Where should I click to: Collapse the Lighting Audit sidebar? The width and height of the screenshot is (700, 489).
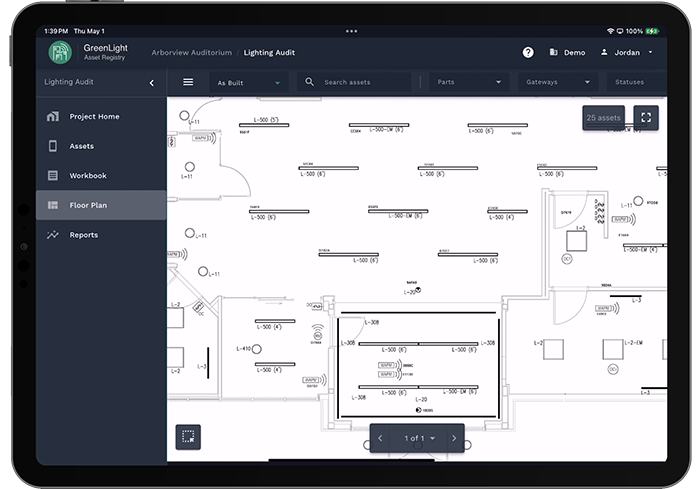tap(151, 82)
